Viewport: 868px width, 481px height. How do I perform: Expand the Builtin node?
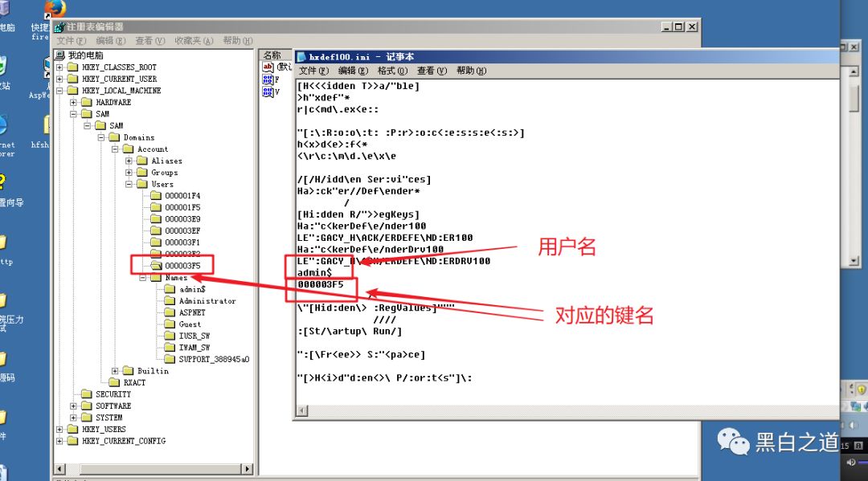(x=115, y=370)
